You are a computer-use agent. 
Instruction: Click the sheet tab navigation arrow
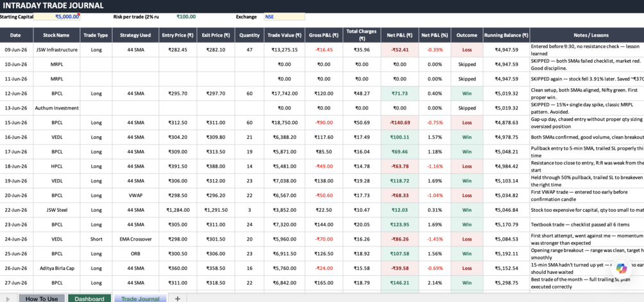coord(8,299)
